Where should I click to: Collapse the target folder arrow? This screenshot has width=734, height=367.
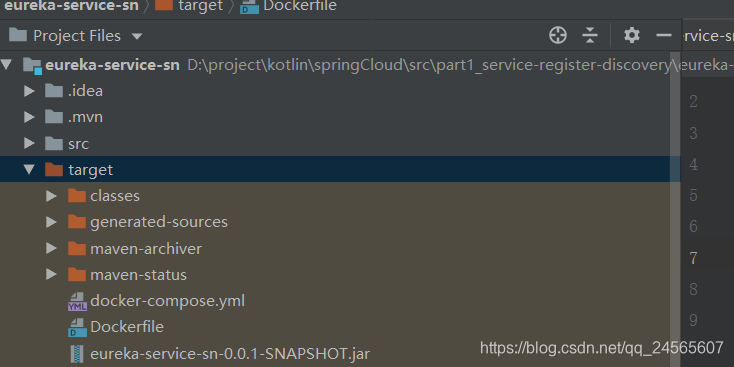click(29, 169)
